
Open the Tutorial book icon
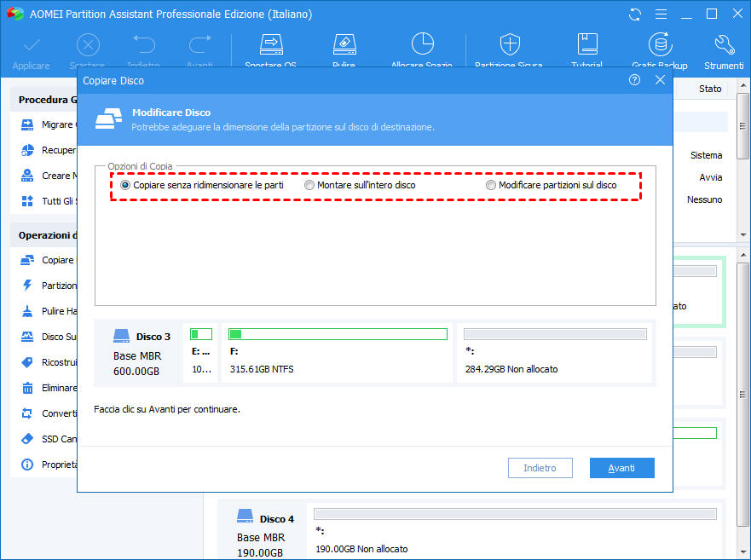[x=586, y=44]
